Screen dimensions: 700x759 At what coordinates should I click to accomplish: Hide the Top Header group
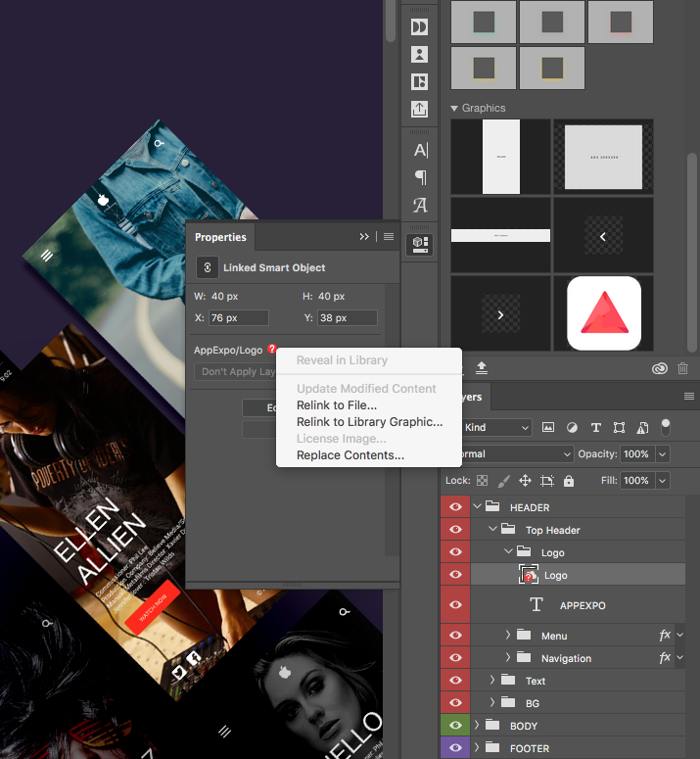point(455,530)
